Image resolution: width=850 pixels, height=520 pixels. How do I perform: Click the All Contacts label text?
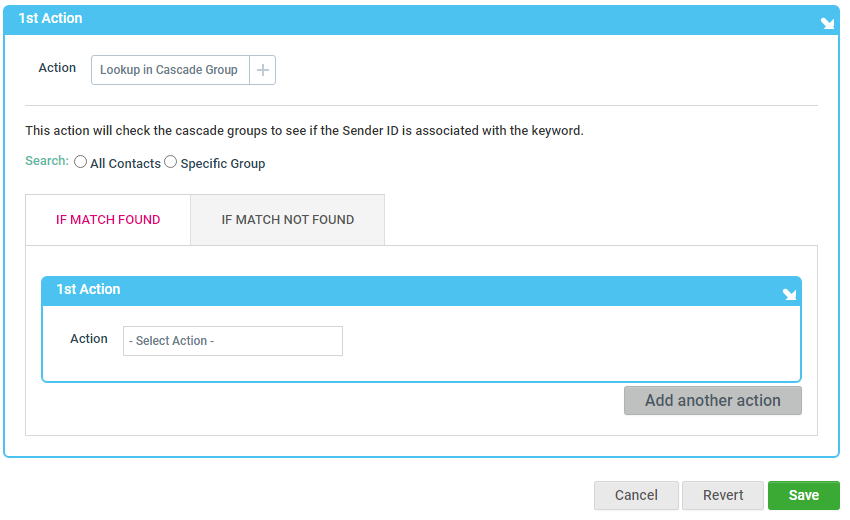click(125, 163)
